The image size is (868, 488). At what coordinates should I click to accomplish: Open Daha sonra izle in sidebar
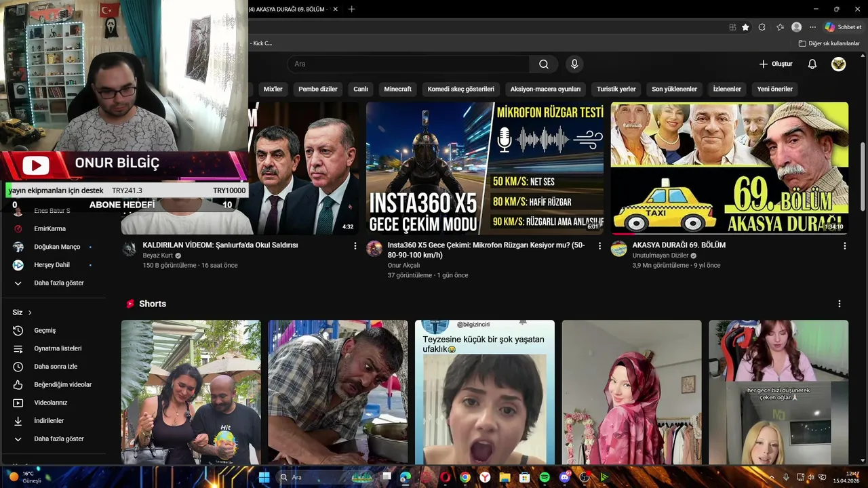click(x=54, y=367)
